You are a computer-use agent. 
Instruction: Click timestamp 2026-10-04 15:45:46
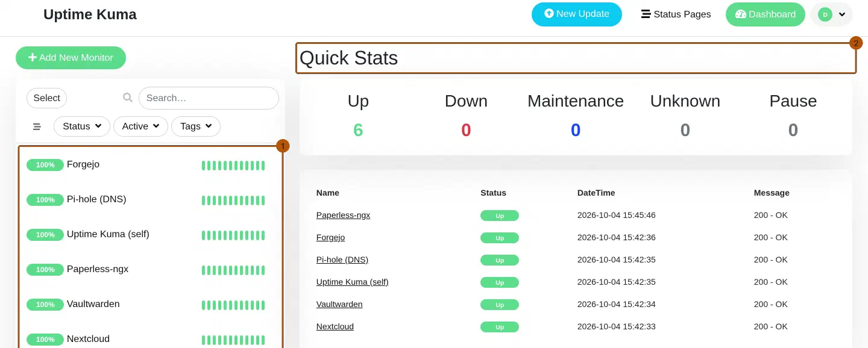click(617, 215)
